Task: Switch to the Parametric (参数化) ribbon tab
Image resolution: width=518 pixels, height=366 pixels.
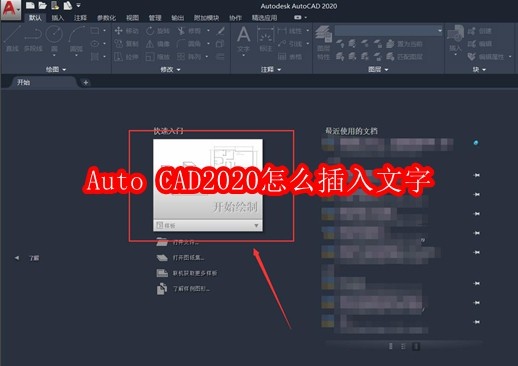Action: tap(106, 18)
